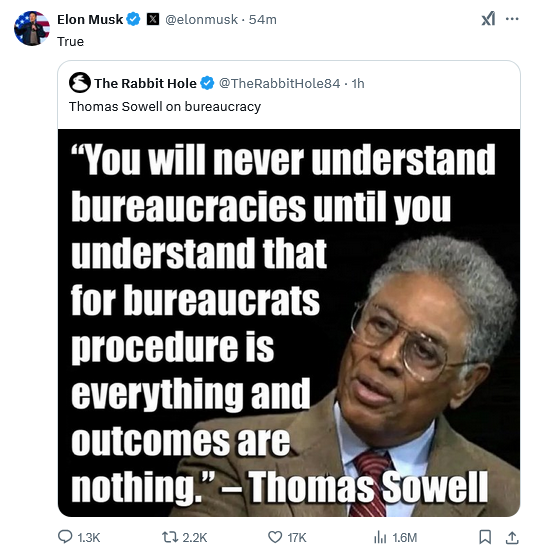
Task: Open the quoted text about bureaucracy
Action: 165,107
